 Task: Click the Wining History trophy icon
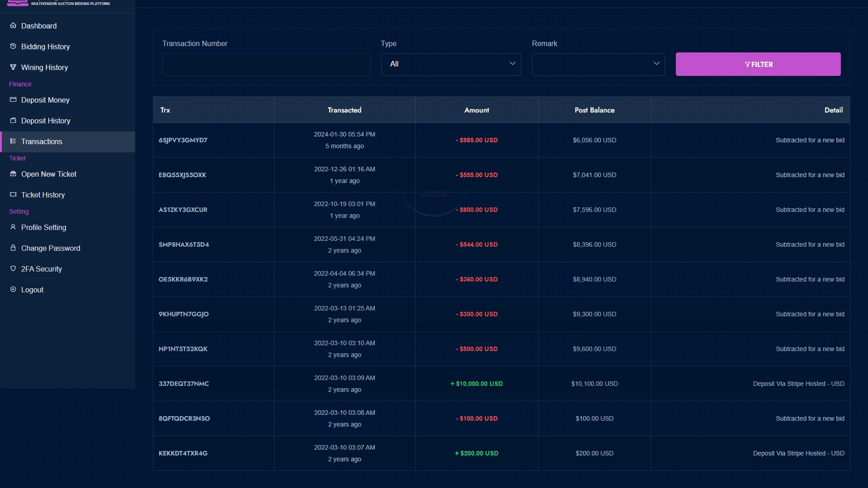pyautogui.click(x=13, y=67)
